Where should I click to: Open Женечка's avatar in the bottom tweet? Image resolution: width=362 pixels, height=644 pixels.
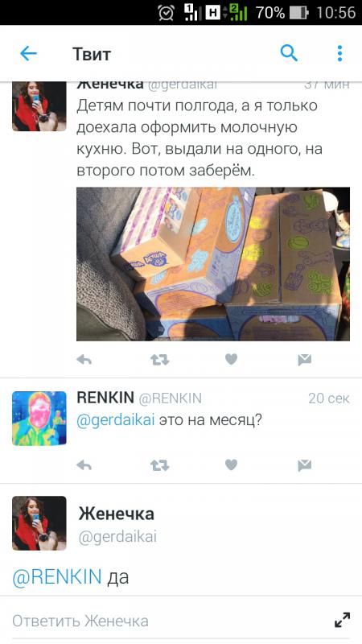pos(39,522)
